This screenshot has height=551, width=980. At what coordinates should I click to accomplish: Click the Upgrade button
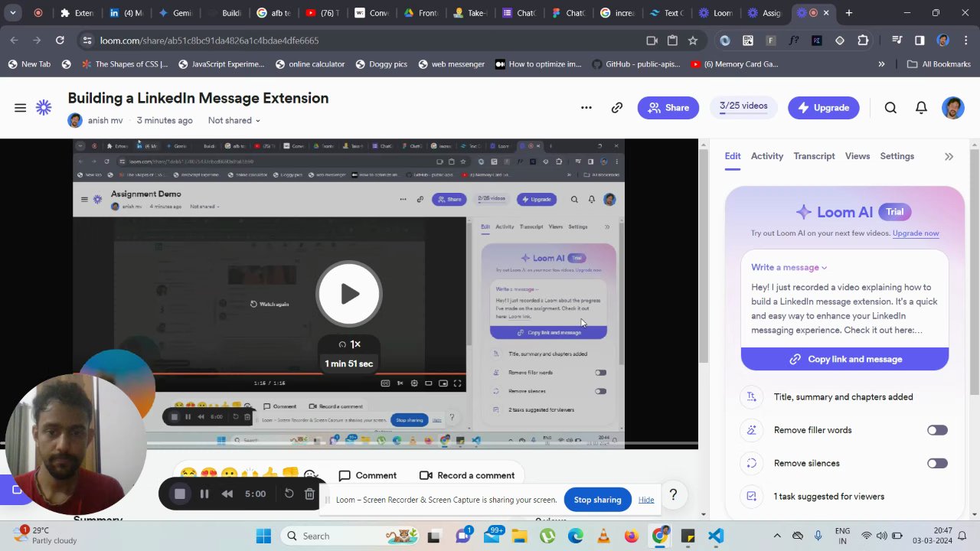click(824, 108)
